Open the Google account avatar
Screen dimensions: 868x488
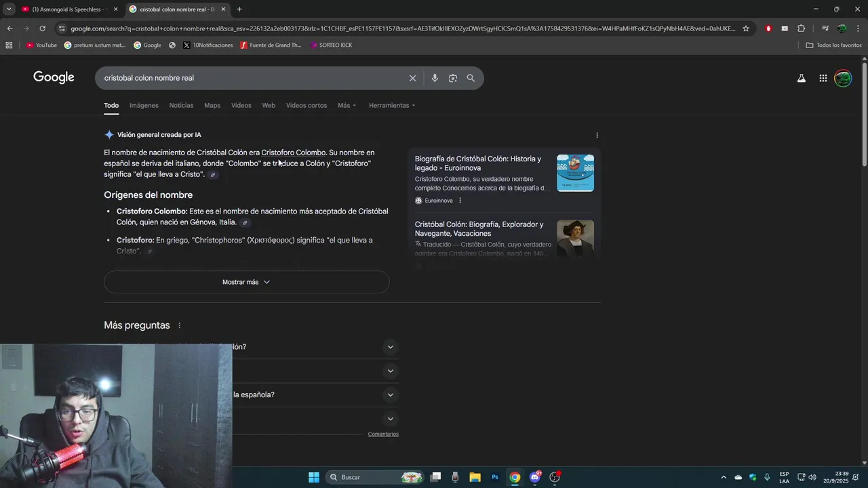point(843,78)
